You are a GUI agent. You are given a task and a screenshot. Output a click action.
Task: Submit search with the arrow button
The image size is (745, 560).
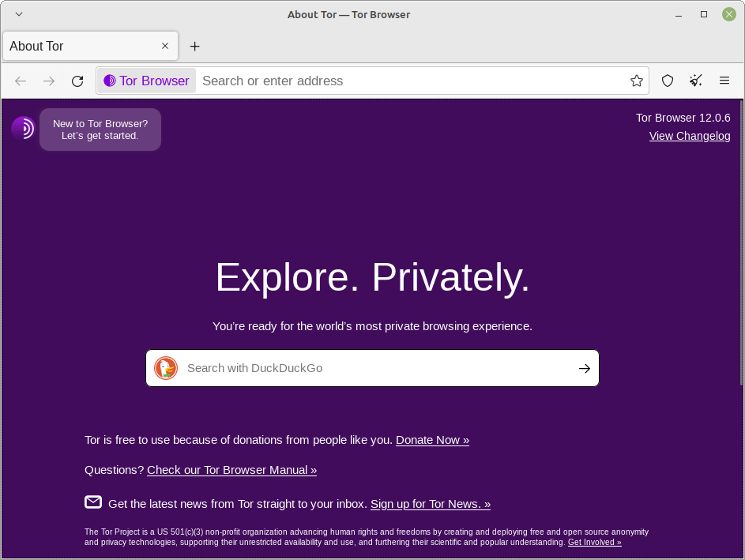(x=585, y=368)
